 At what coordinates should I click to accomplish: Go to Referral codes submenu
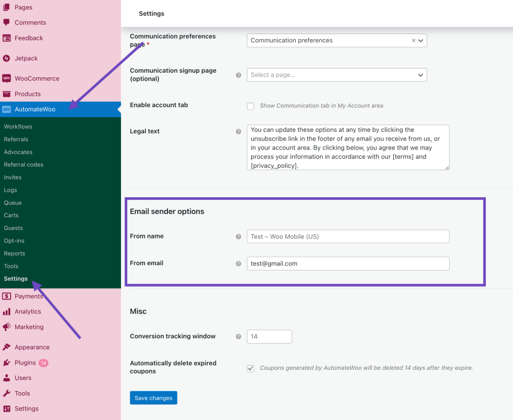(24, 165)
